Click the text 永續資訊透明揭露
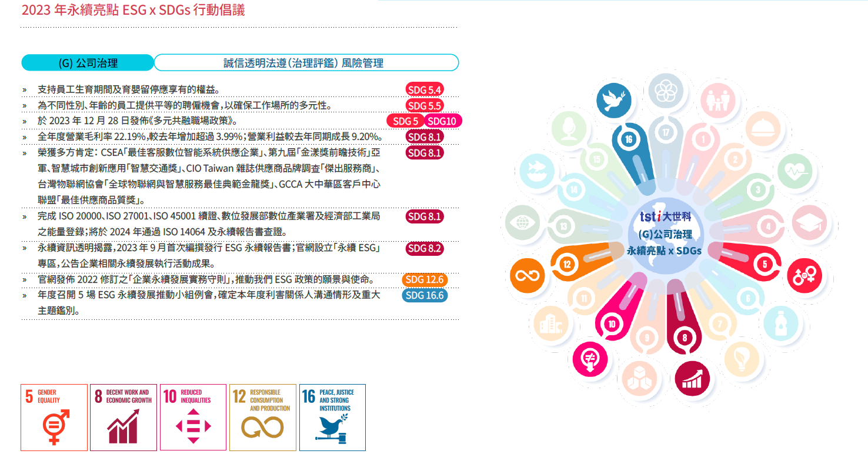This screenshot has height=474, width=868. 75,248
